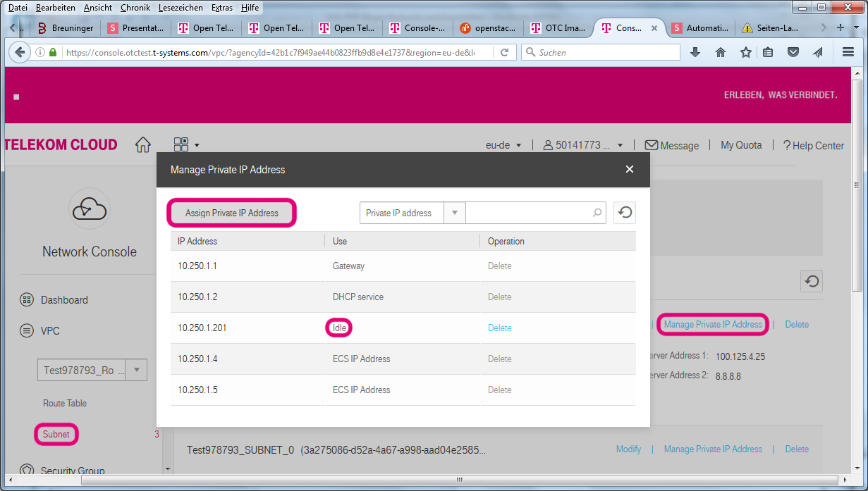Screen dimensions: 868x491
Task: Select Subnet in the sidebar
Action: point(56,434)
